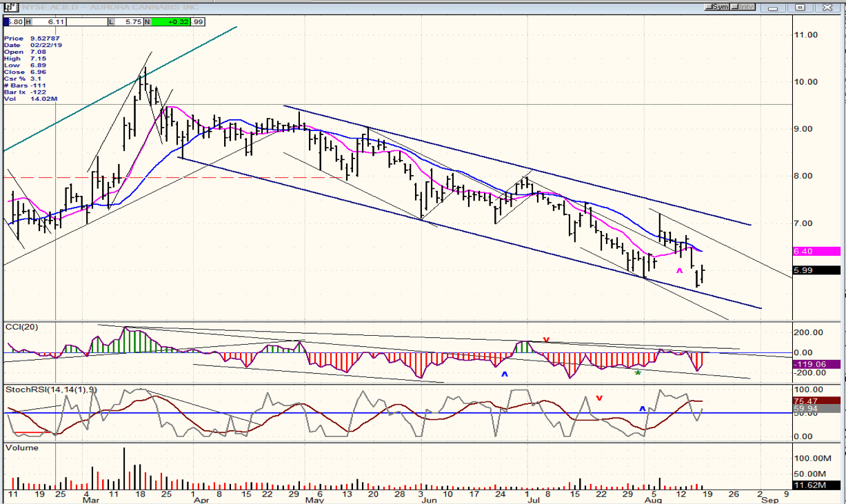Click the tallest volume bar in March
Image resolution: width=846 pixels, height=504 pixels.
pos(125,468)
